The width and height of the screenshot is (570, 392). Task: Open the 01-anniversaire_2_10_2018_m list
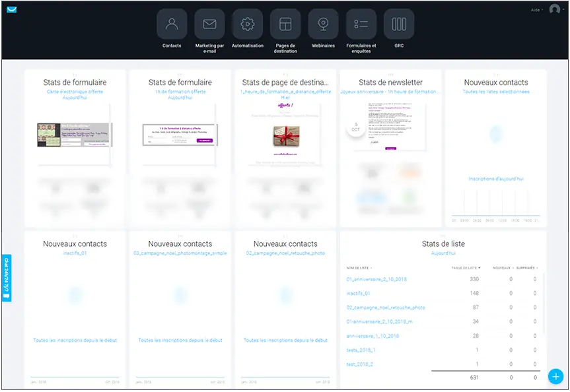(379, 322)
